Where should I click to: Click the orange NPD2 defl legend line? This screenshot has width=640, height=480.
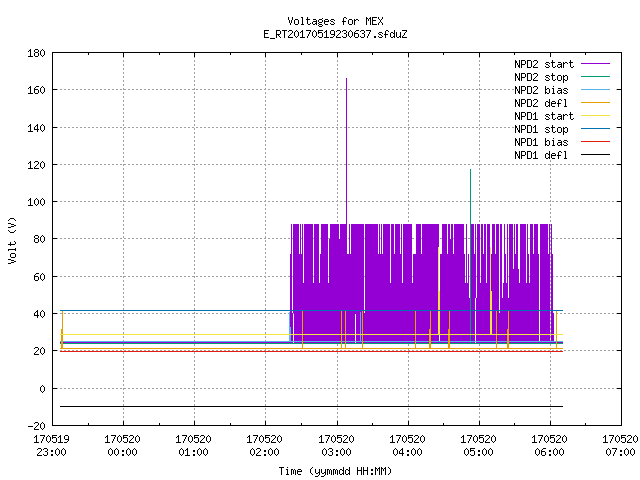coord(595,102)
